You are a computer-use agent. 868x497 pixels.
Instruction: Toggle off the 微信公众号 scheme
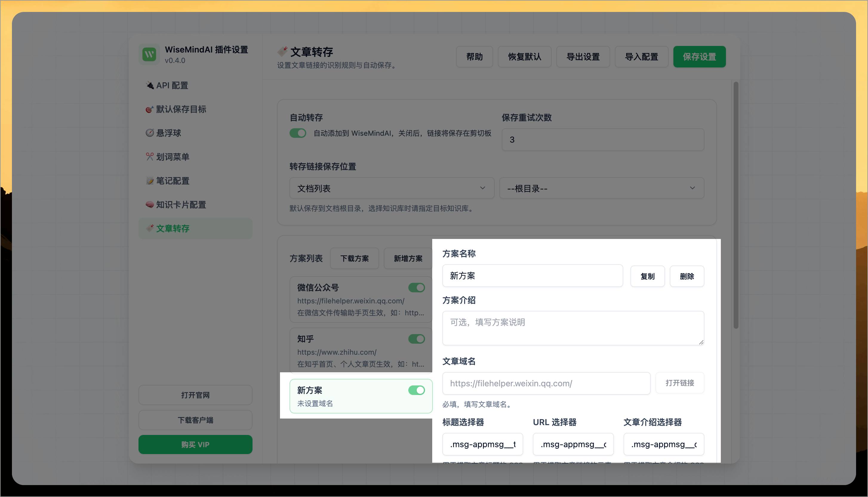[x=417, y=287]
